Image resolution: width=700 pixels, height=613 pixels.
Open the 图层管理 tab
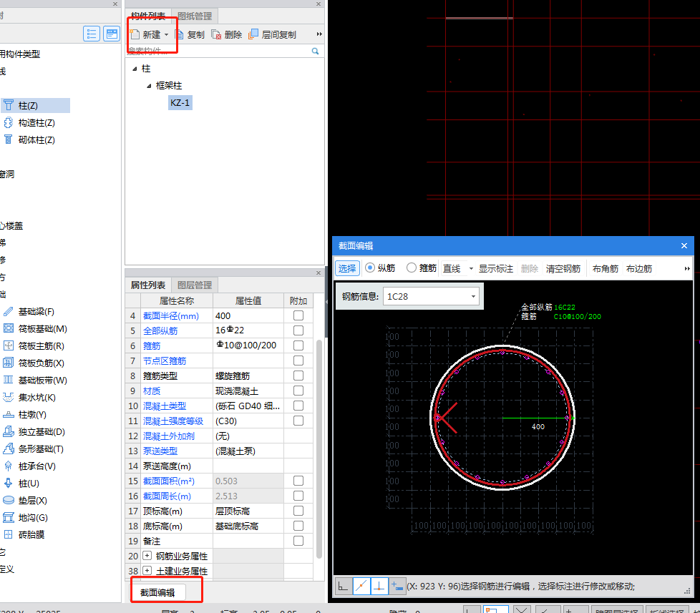[x=195, y=285]
